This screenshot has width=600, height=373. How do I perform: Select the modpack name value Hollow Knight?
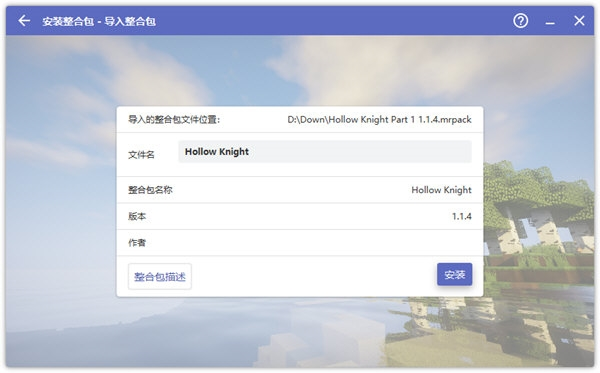[441, 190]
